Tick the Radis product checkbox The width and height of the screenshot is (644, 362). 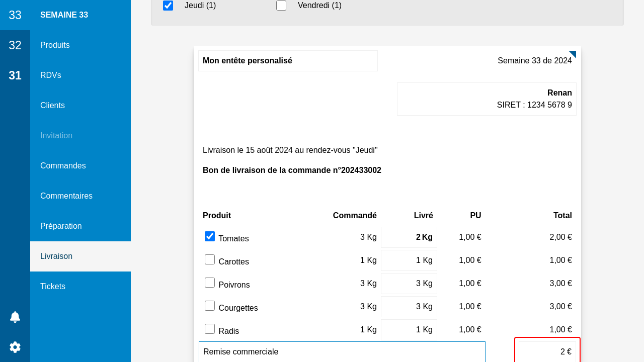point(210,329)
